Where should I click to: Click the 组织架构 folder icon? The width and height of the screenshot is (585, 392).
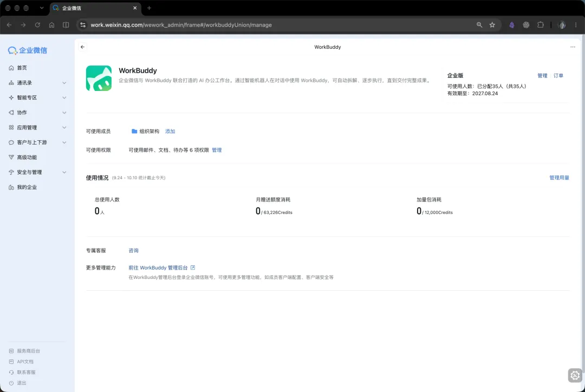click(134, 131)
